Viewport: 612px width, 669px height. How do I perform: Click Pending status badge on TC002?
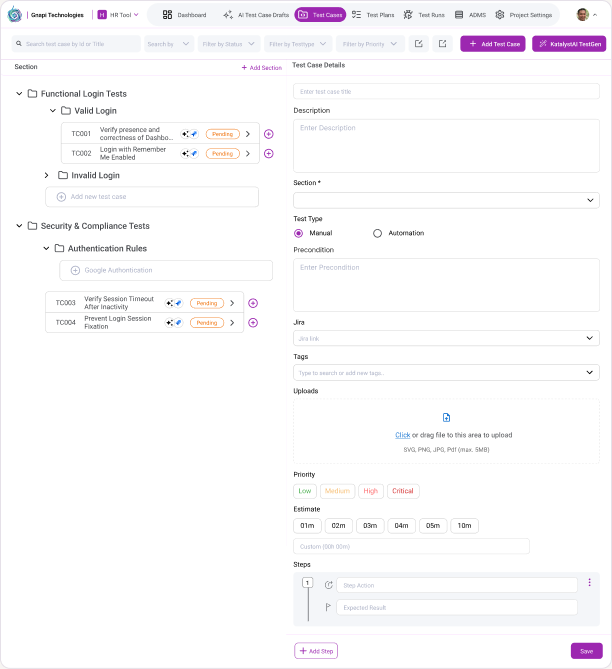(223, 154)
